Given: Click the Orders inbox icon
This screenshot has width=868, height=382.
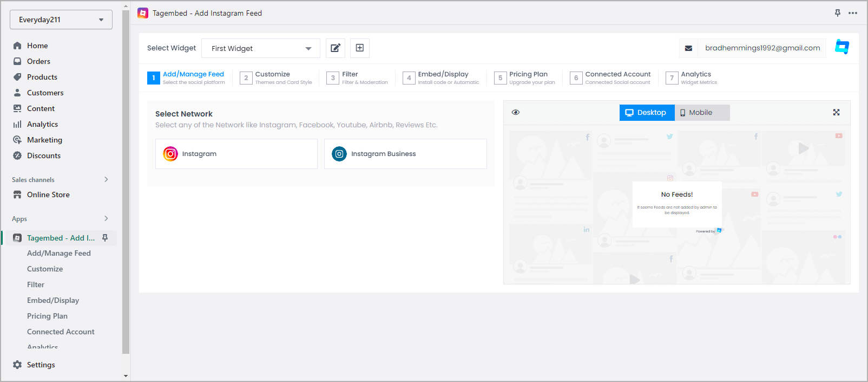Looking at the screenshot, I should [17, 61].
